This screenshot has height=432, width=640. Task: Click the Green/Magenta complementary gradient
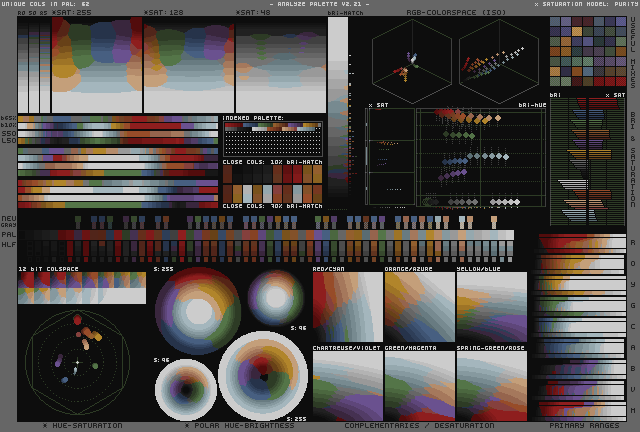point(419,385)
